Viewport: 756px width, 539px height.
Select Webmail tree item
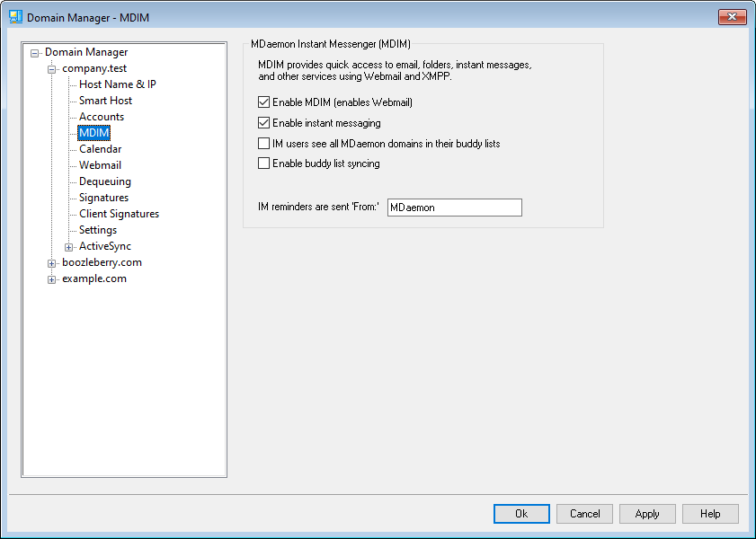pyautogui.click(x=100, y=165)
